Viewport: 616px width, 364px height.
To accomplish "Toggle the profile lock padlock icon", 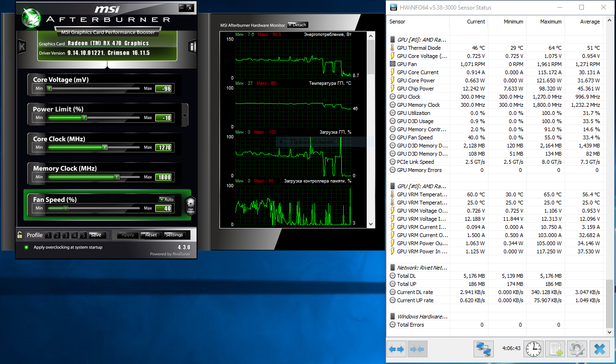I will [20, 235].
